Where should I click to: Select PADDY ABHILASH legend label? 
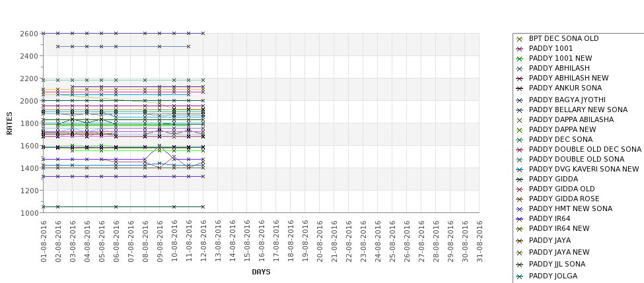click(559, 68)
